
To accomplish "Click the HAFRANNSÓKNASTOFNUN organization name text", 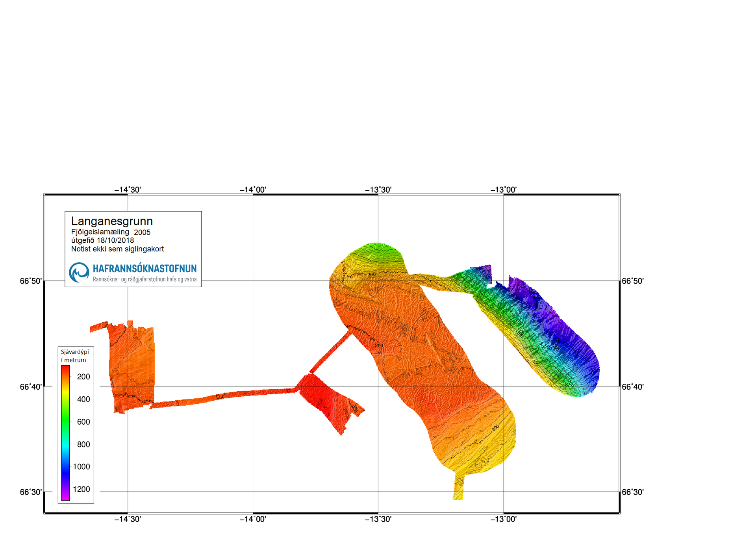I will (x=145, y=269).
